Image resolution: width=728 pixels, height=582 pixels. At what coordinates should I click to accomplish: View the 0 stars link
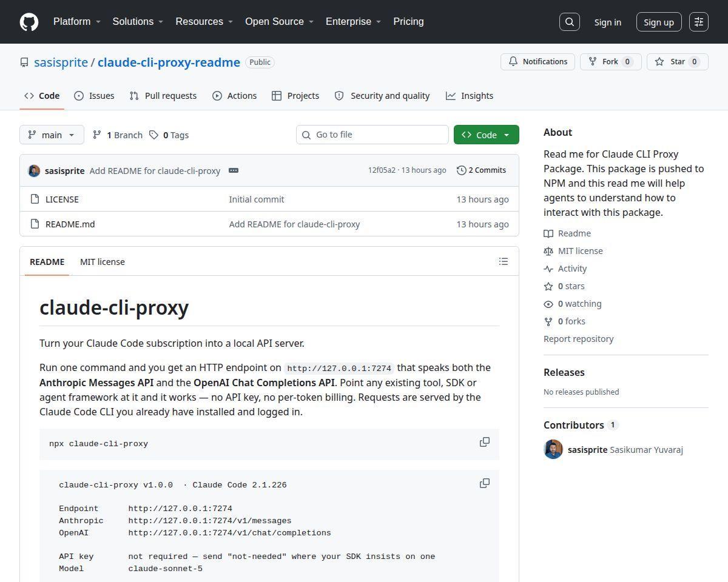(565, 286)
